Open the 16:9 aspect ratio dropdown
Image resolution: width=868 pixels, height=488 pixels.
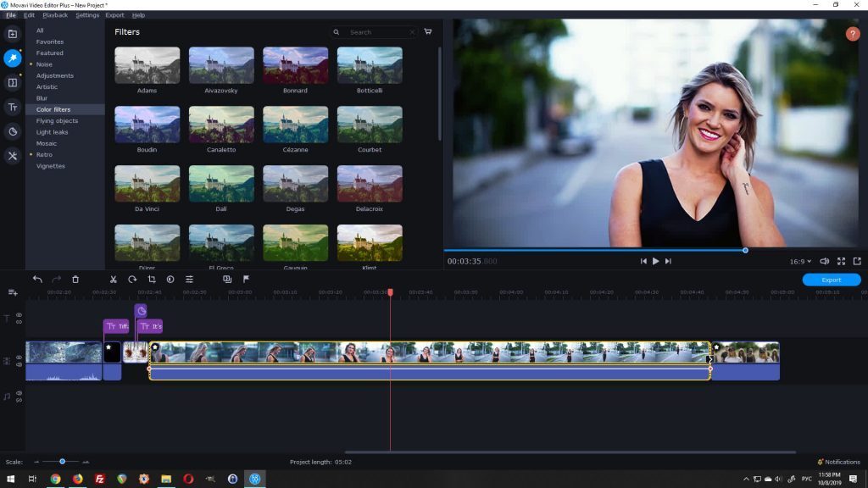(800, 262)
